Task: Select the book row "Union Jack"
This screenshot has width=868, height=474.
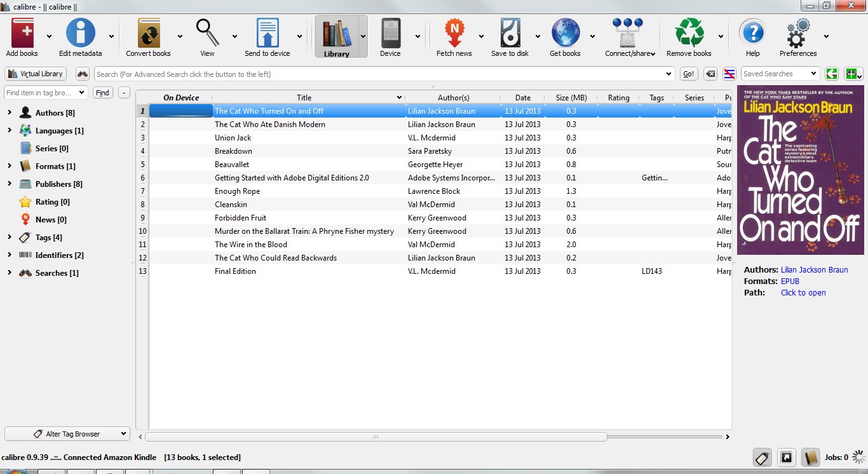Action: (x=440, y=137)
